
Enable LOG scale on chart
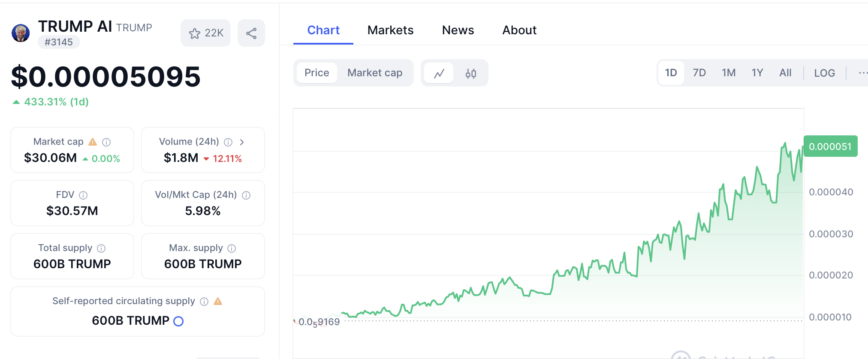coord(824,73)
